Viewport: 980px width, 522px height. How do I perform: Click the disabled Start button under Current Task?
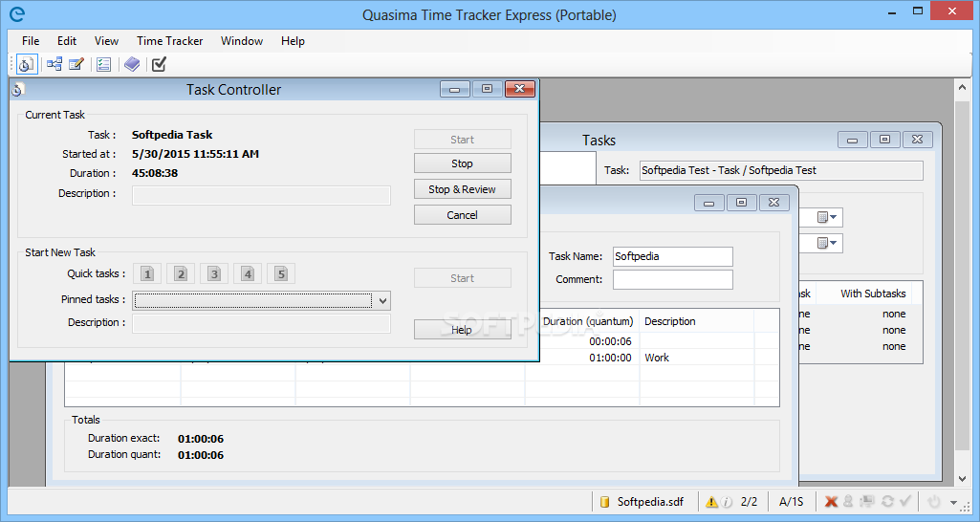463,140
